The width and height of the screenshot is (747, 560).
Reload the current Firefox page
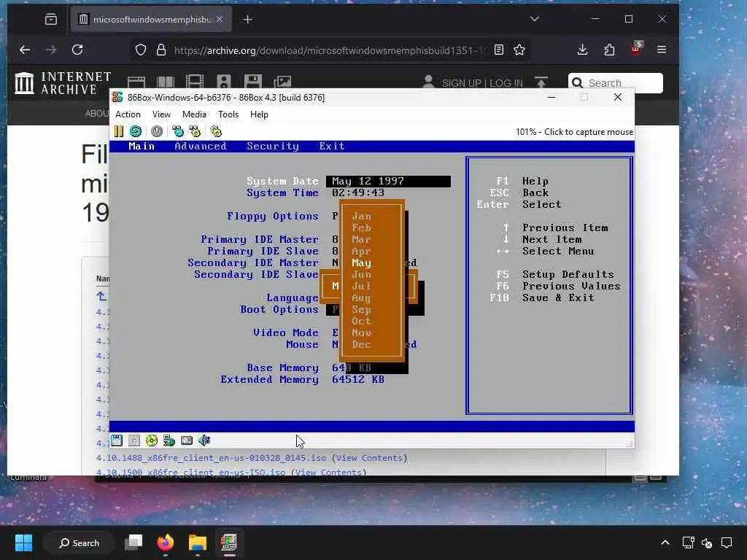pyautogui.click(x=77, y=50)
